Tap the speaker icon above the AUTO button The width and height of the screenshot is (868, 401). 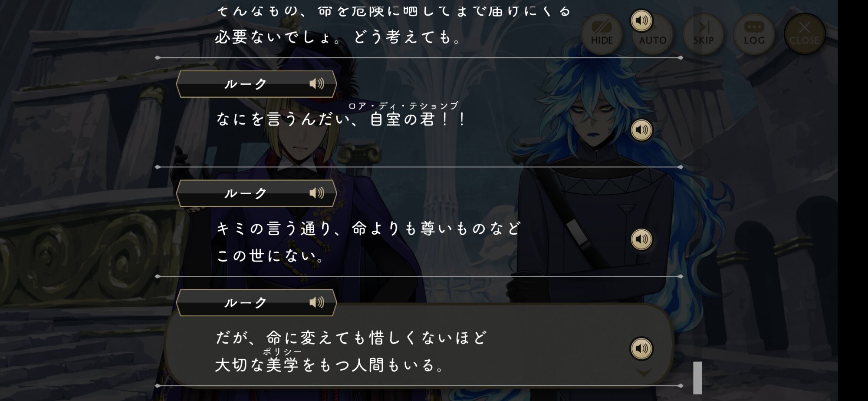coord(641,20)
